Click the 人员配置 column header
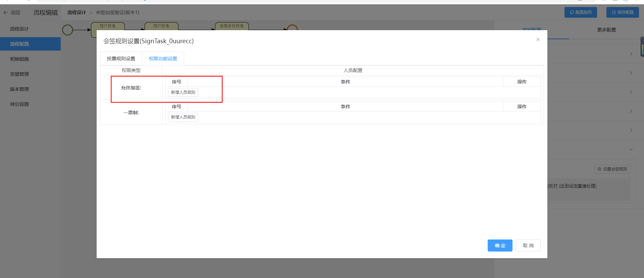Screen dimensions: 644x278 (x=353, y=70)
